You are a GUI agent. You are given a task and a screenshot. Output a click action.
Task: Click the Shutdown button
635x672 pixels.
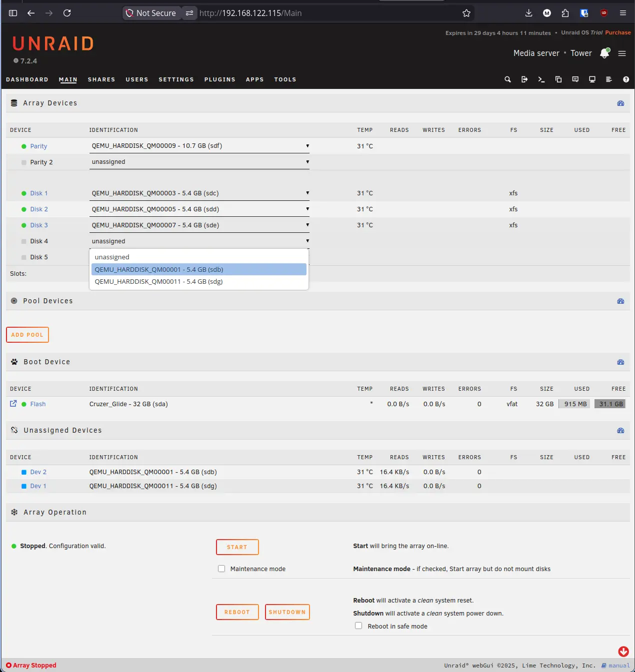287,612
